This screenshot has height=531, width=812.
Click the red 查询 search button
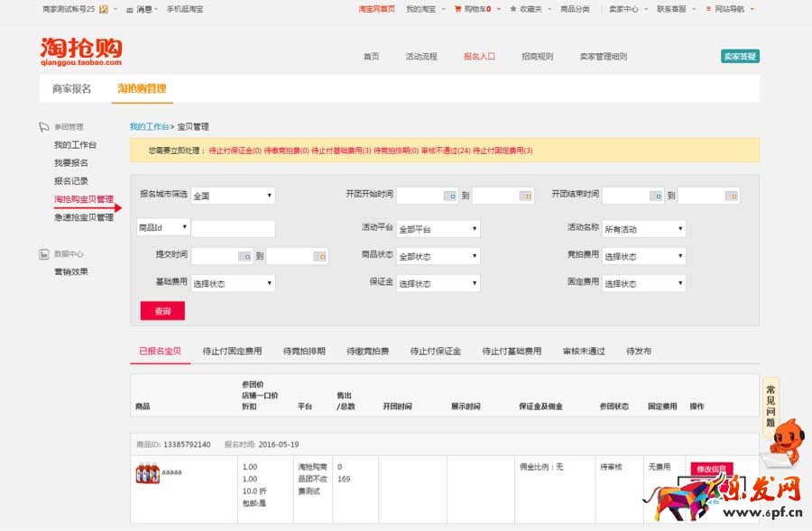162,310
